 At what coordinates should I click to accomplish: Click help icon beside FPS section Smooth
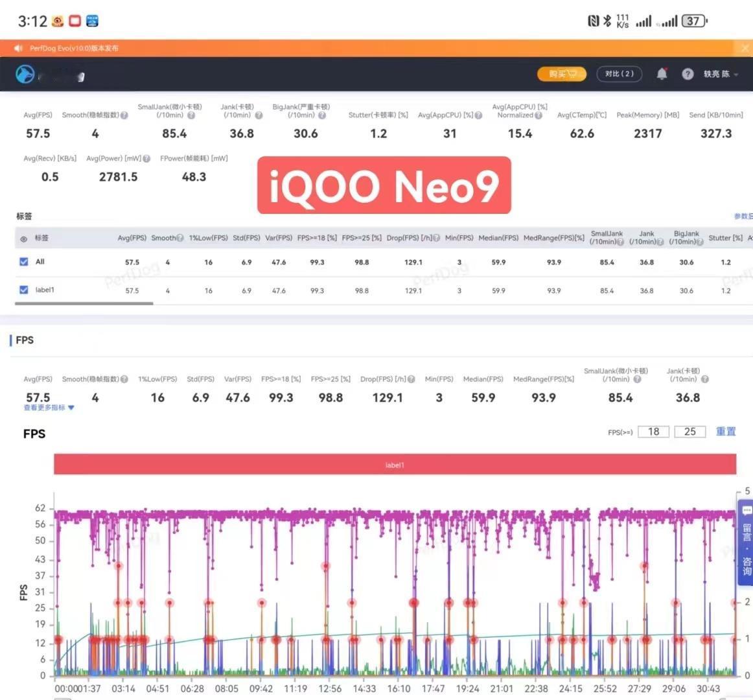(x=124, y=379)
